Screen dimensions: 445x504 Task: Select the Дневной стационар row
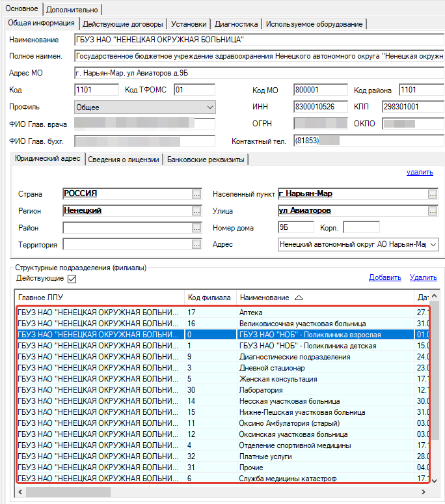point(222,368)
